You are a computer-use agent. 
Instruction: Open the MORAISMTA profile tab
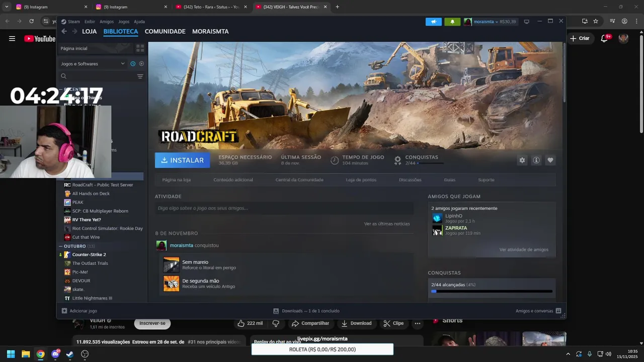(210, 31)
